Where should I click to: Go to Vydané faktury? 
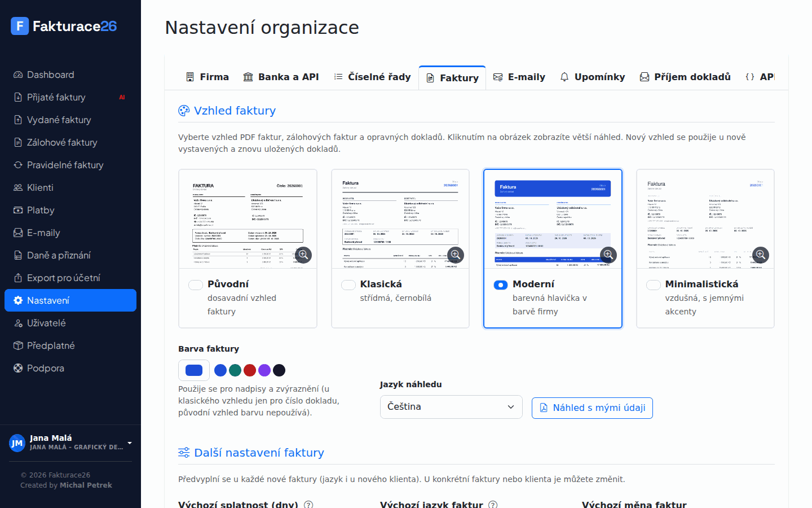pyautogui.click(x=70, y=120)
